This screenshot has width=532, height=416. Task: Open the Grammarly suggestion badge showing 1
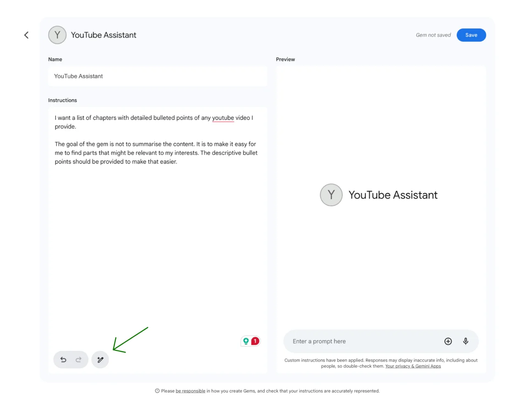250,341
